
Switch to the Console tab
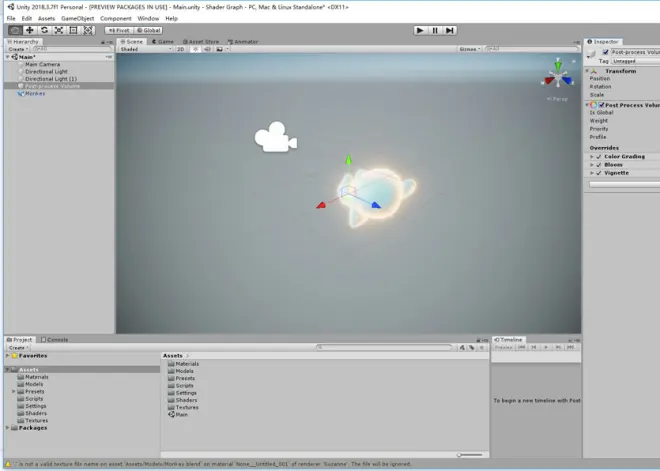(55, 340)
